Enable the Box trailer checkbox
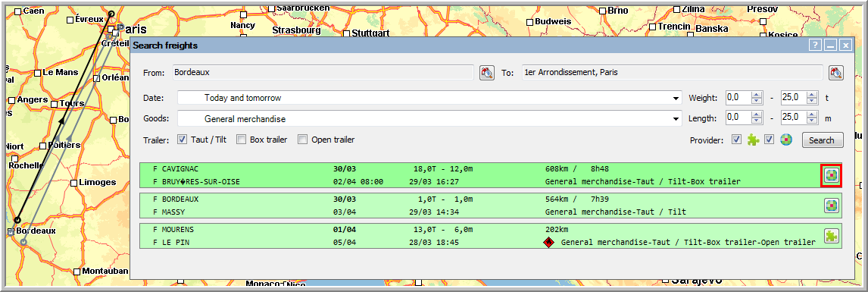Viewport: 868px width, 292px height. [x=242, y=140]
